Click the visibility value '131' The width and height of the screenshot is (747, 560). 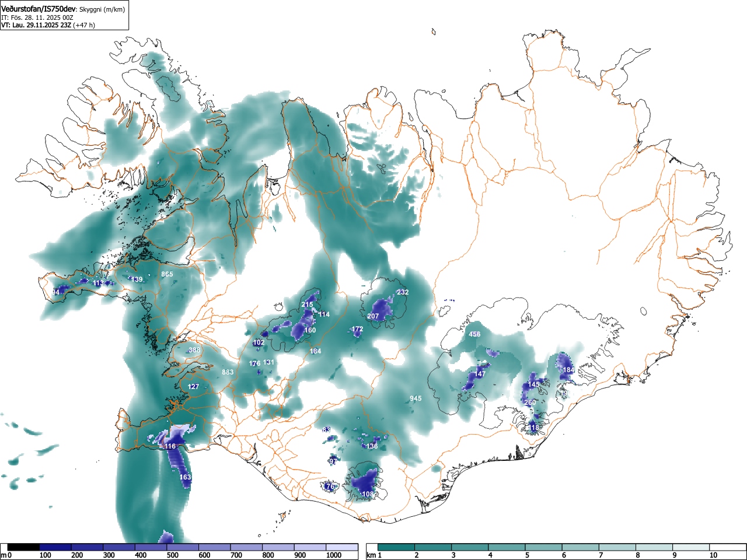(x=268, y=362)
